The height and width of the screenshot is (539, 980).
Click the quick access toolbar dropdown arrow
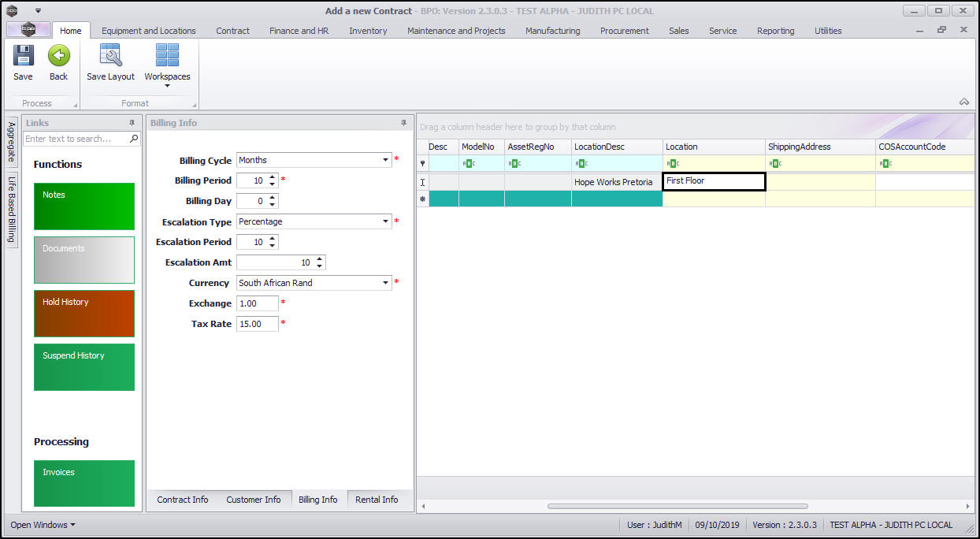(38, 11)
